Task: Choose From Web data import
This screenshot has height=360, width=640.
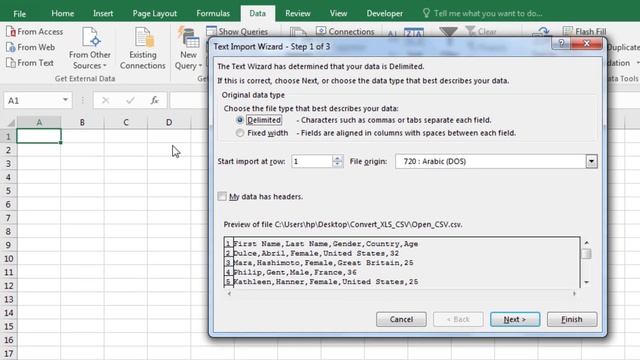Action: click(x=31, y=47)
